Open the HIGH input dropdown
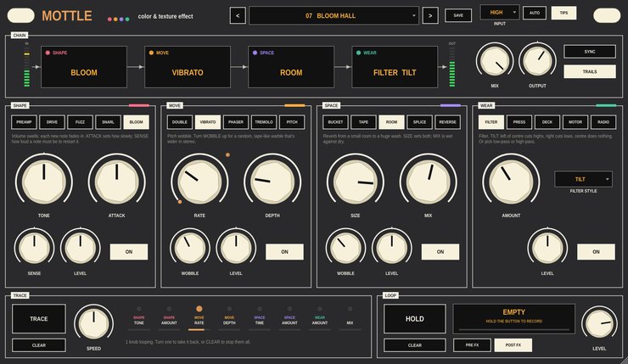The height and width of the screenshot is (364, 628). click(x=500, y=13)
